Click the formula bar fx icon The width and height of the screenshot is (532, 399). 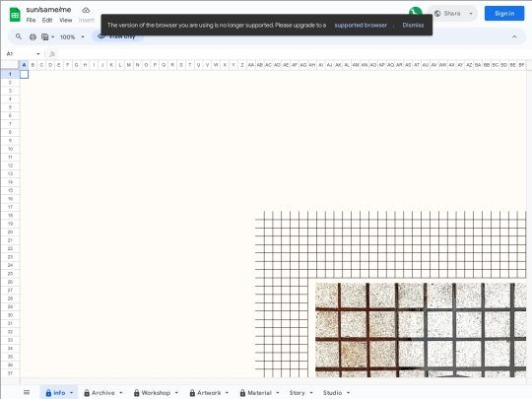52,53
